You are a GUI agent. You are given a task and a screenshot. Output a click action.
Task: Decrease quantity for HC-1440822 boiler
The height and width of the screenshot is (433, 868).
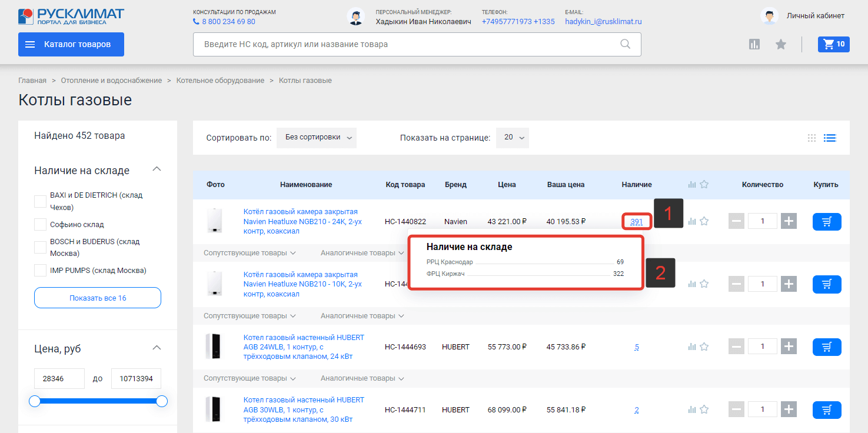[x=736, y=221]
